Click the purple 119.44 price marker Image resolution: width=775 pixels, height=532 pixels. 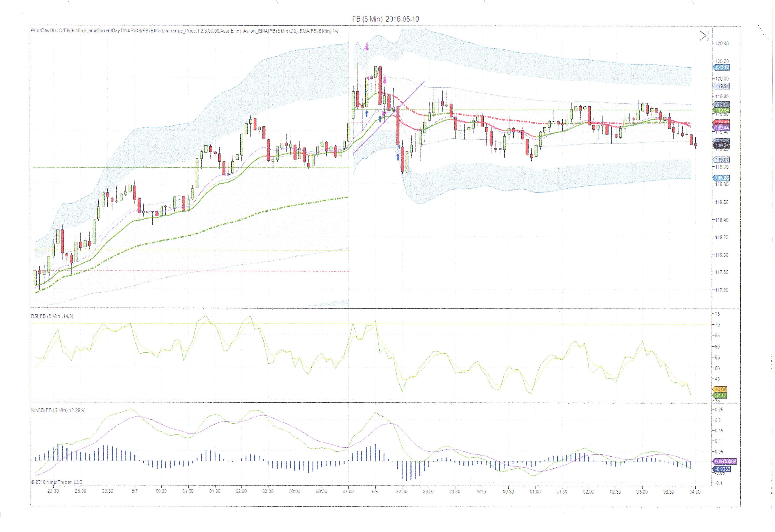point(721,128)
